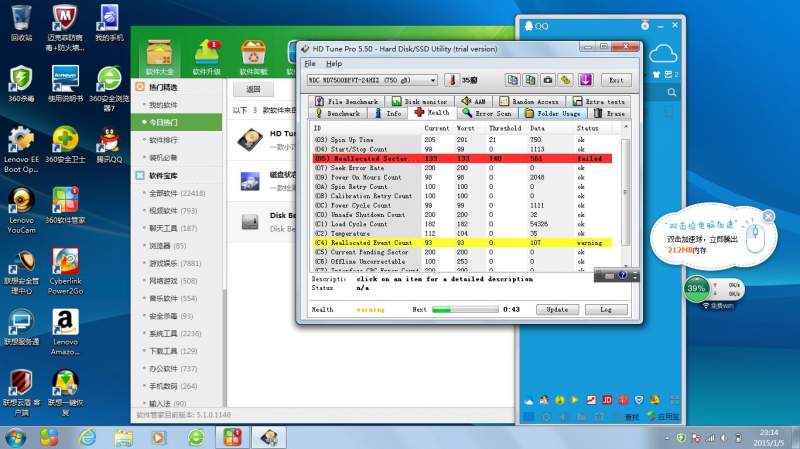
Task: Open Internet Explorer from the taskbar
Action: click(x=87, y=437)
